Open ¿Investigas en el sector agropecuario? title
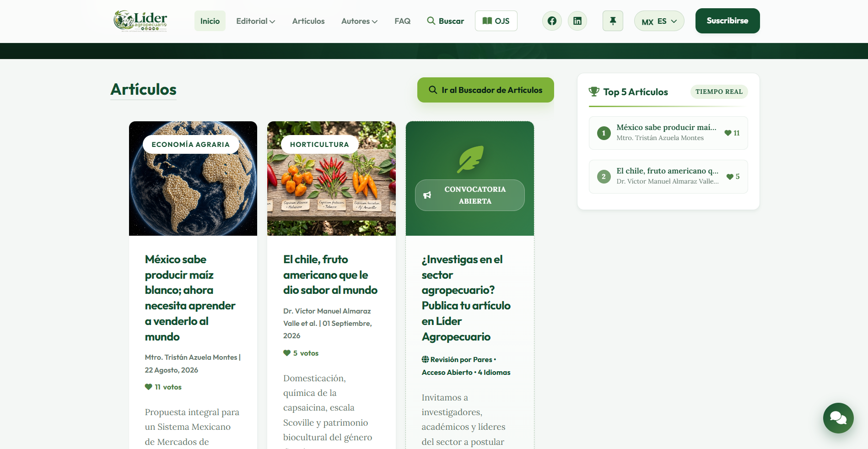868x449 pixels. coord(466,298)
